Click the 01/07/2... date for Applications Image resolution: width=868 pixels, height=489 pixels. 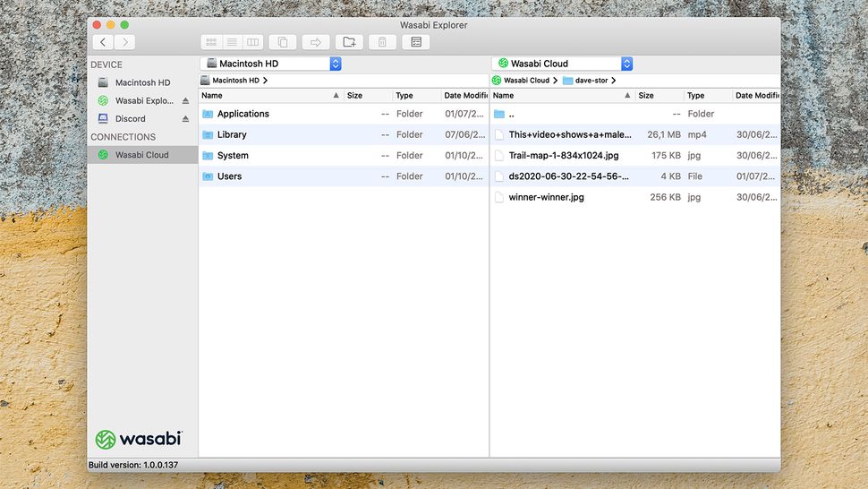point(464,114)
